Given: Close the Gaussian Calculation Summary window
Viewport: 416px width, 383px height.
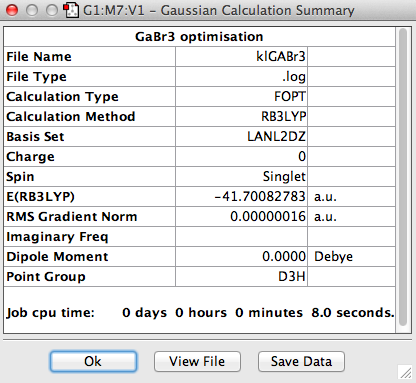Looking at the screenshot, I should (12, 10).
